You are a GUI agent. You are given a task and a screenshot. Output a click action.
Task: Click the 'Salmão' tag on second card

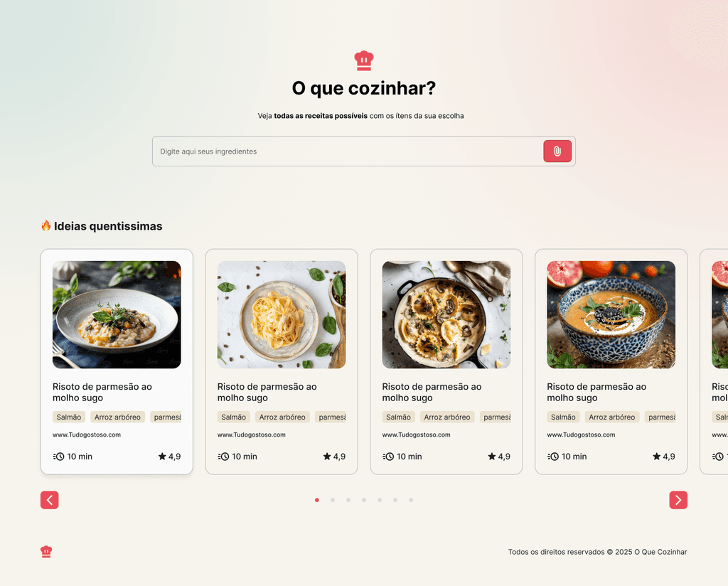(233, 417)
